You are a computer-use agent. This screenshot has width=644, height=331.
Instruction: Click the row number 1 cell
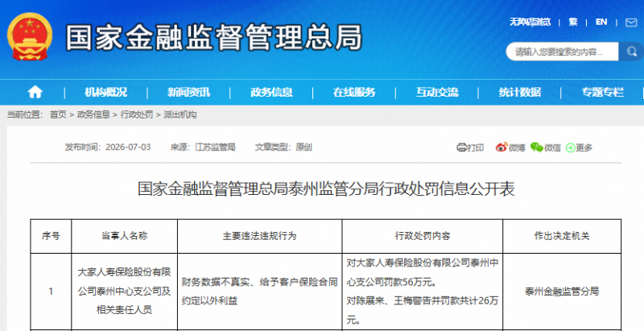pos(51,292)
